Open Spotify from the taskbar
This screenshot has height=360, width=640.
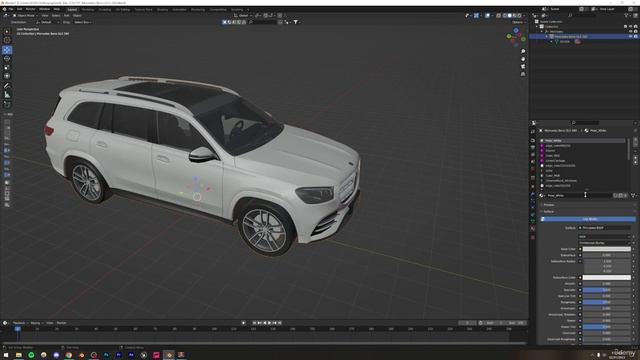pos(31,355)
